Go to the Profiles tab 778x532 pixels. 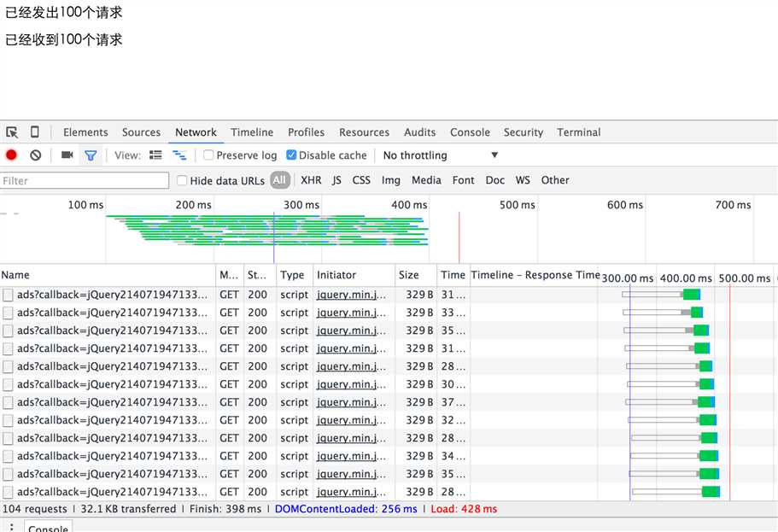(306, 132)
